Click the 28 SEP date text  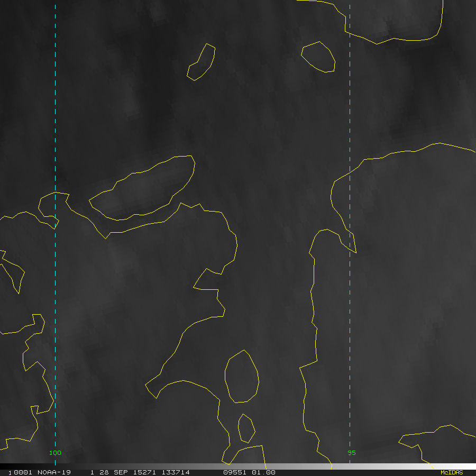(x=112, y=472)
